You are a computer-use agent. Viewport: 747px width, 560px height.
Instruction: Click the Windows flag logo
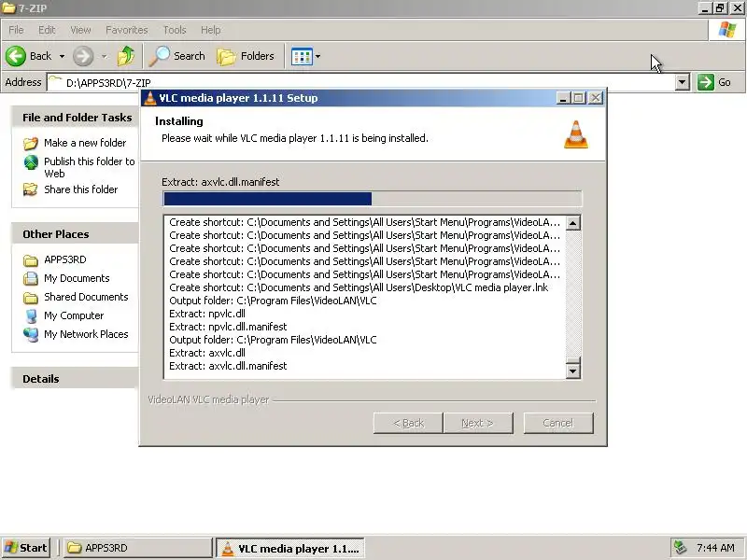click(x=727, y=30)
